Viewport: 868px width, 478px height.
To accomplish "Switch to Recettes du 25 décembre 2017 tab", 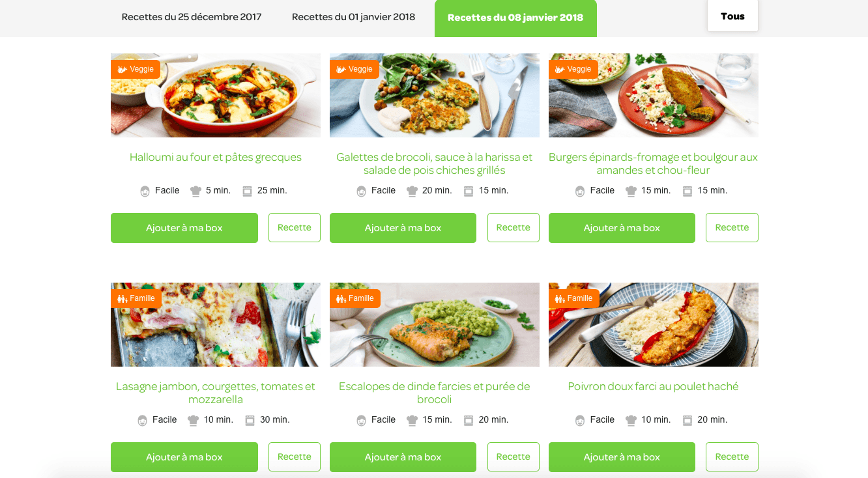I will coord(192,18).
